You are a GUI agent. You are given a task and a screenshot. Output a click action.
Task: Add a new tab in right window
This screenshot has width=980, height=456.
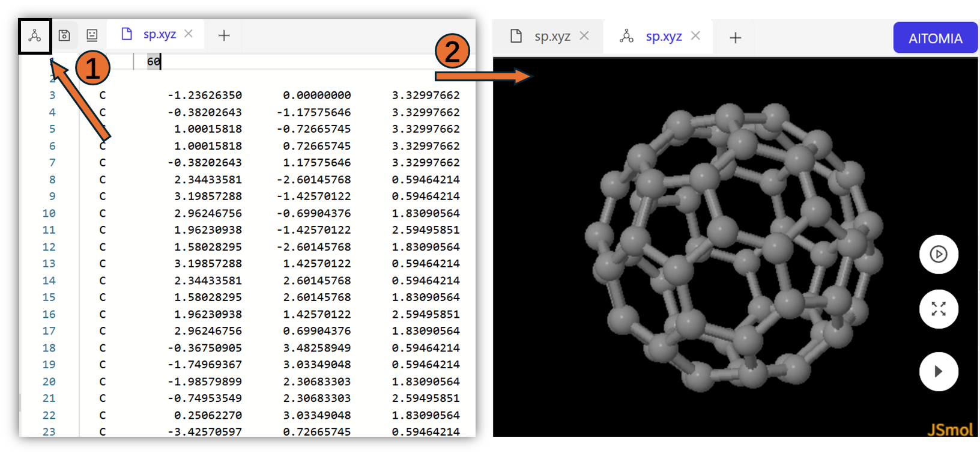point(735,38)
